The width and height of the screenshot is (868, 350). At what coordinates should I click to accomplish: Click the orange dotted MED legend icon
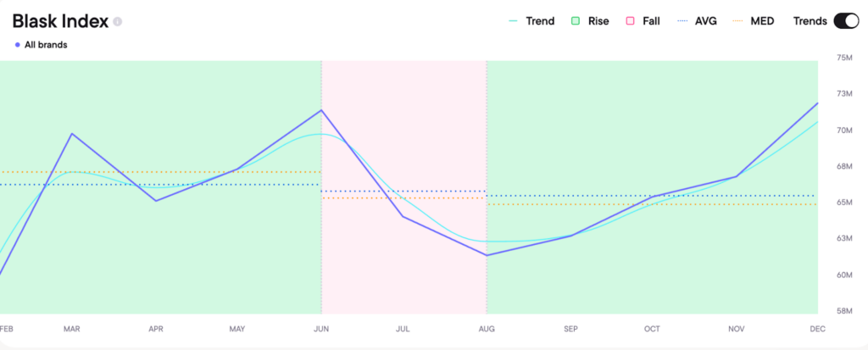point(737,21)
